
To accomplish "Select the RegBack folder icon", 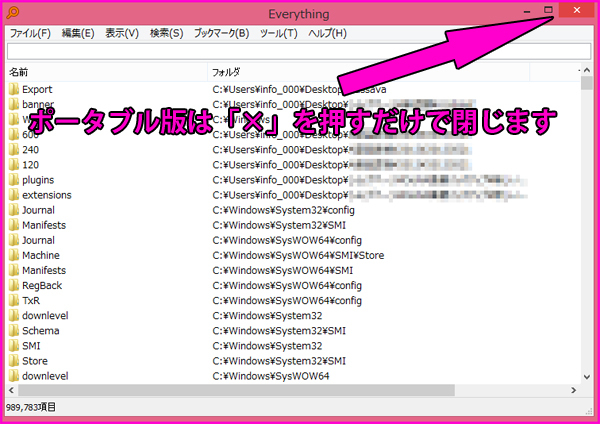I will (14, 285).
